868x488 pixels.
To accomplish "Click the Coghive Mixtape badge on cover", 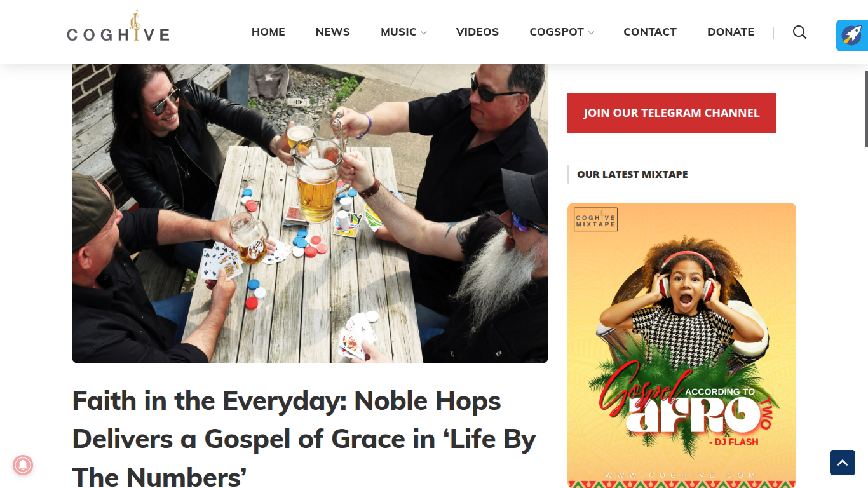I will (595, 219).
